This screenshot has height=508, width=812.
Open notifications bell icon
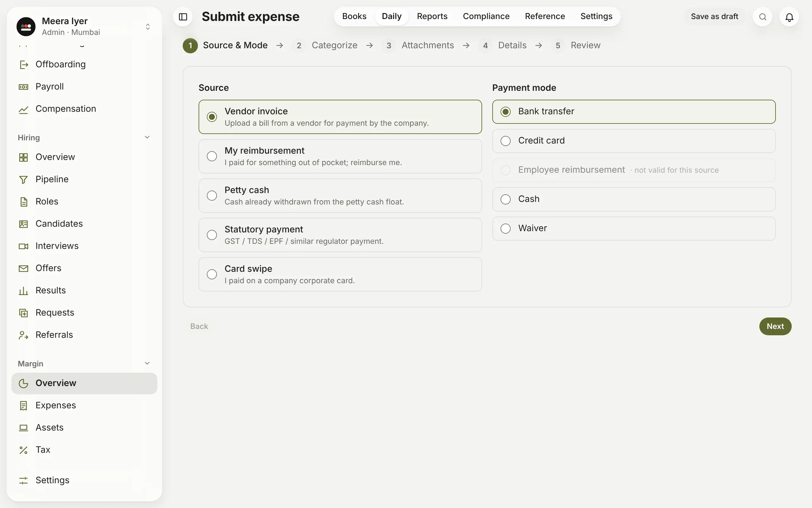tap(789, 17)
